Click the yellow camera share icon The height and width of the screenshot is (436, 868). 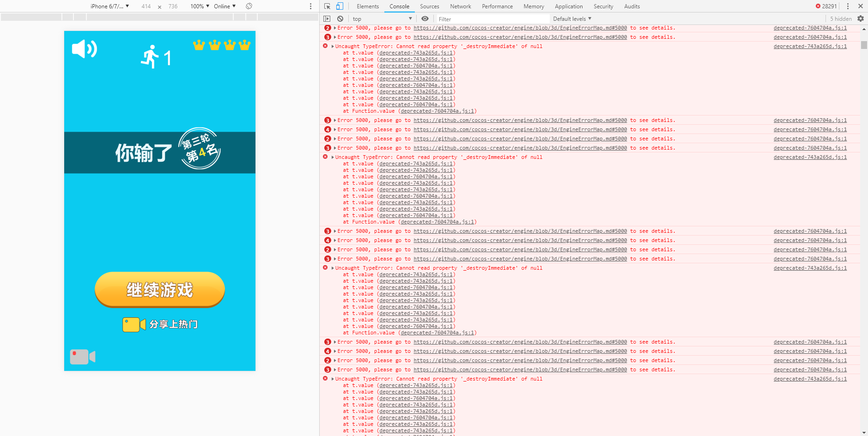[x=134, y=325]
